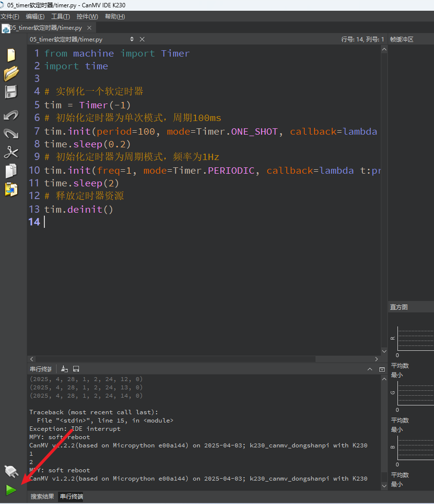
Task: Click 'Timer.PERIODIC' on line 10
Action: tap(214, 170)
